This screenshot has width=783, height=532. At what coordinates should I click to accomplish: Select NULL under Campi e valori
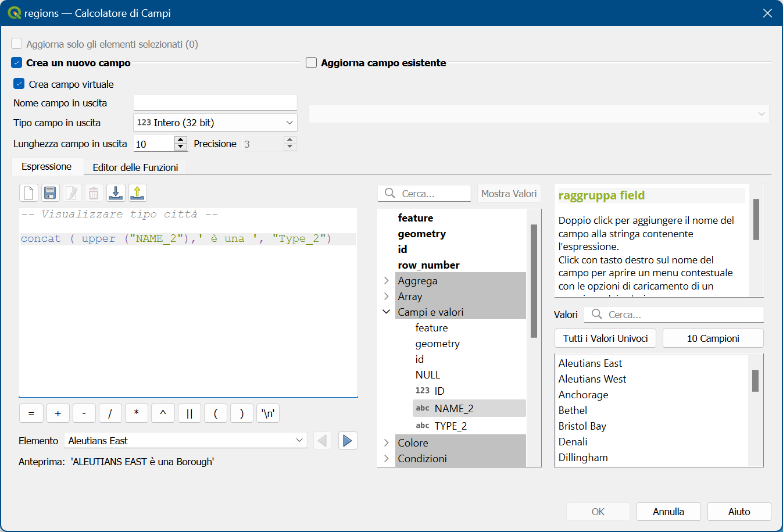[x=428, y=375]
